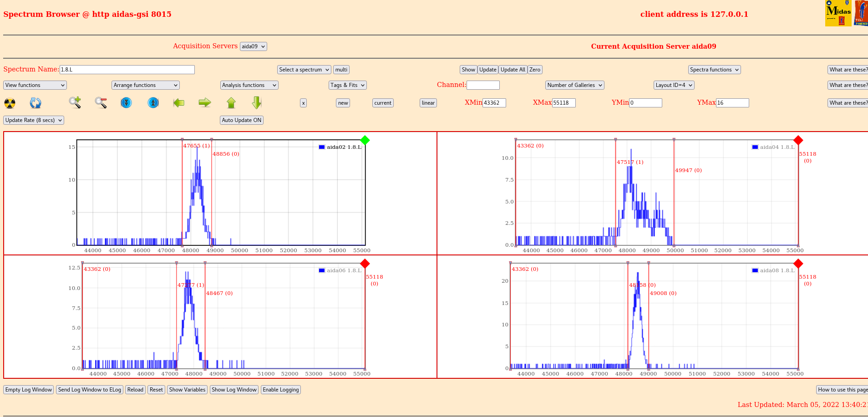The width and height of the screenshot is (868, 417).
Task: Click the green up arrow icon
Action: [231, 103]
